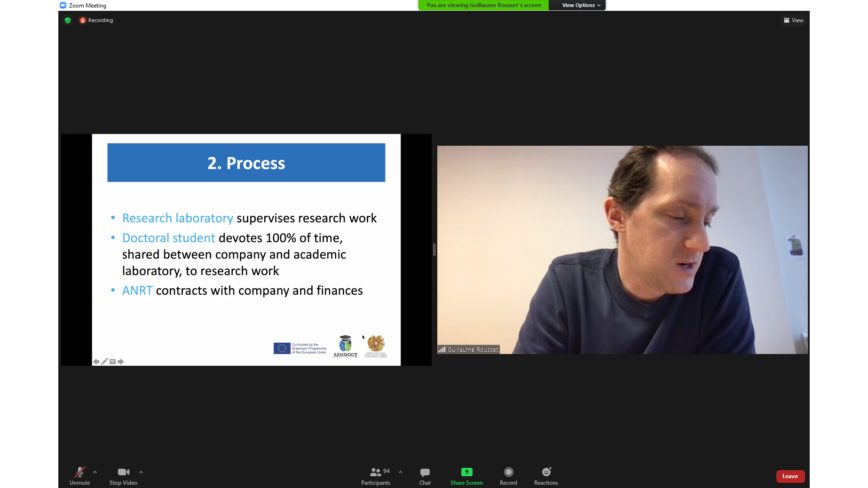Screen dimensions: 868x488
Task: Expand audio settings arrow next to Unmute
Action: point(95,472)
